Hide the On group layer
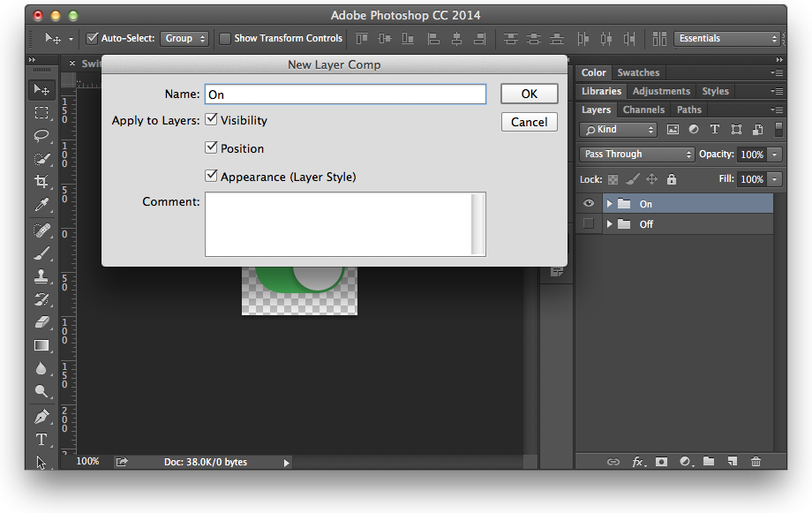Image resolution: width=812 pixels, height=513 pixels. coord(589,203)
